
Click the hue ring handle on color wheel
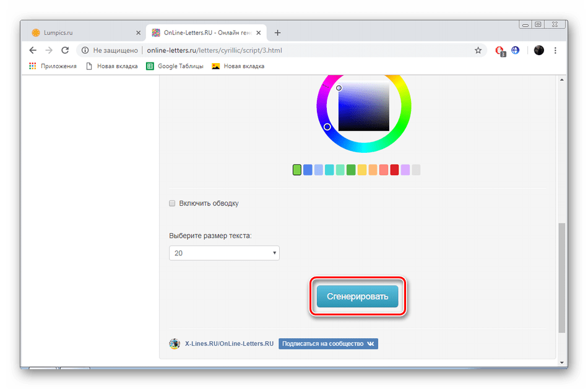327,127
